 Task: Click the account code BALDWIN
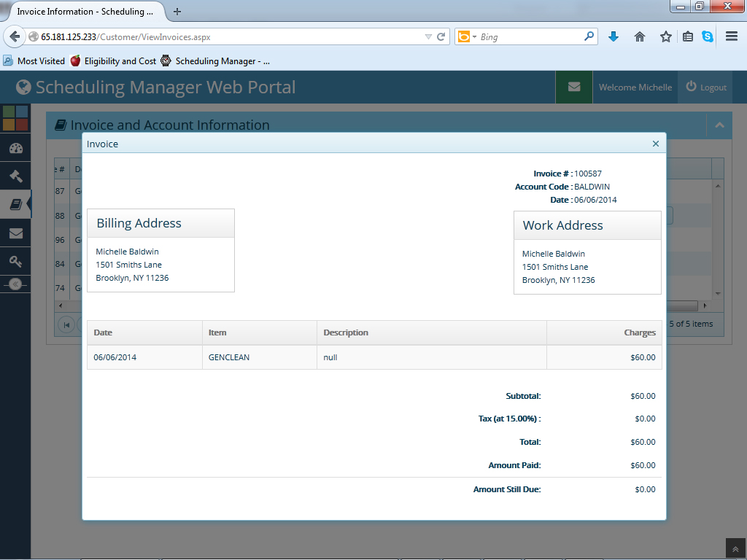coord(592,187)
